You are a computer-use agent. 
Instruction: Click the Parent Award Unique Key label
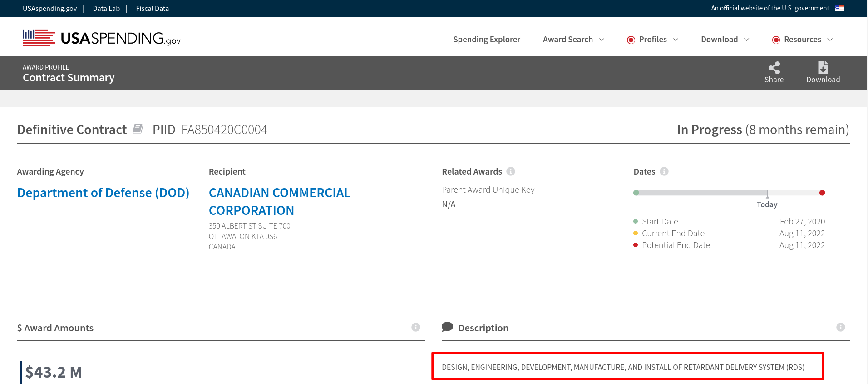click(488, 190)
